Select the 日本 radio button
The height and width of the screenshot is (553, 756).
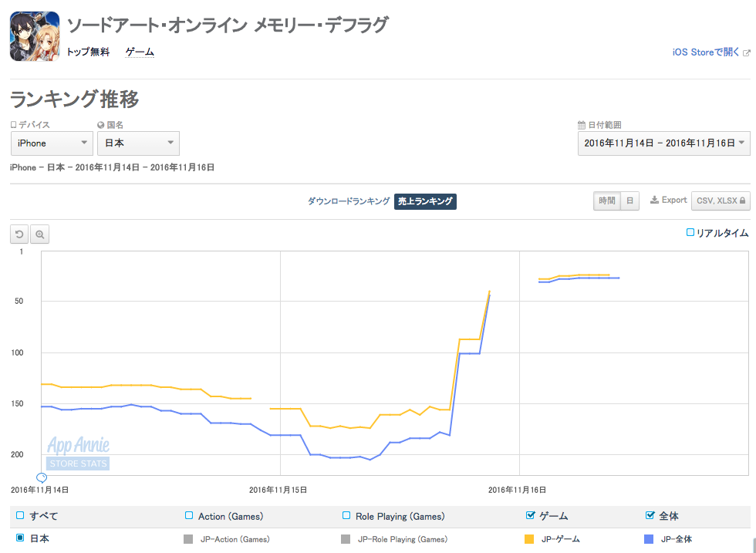[x=20, y=538]
